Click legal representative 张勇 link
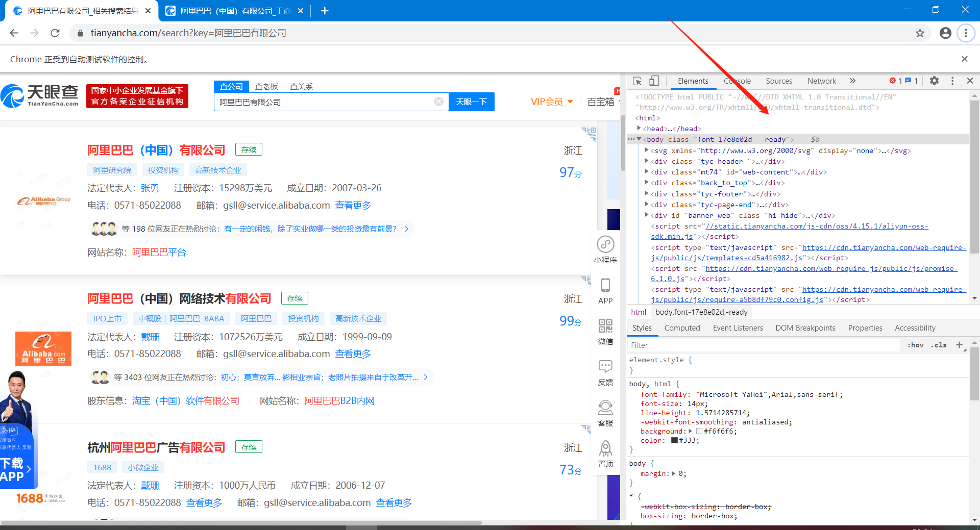980x530 pixels. coord(150,188)
